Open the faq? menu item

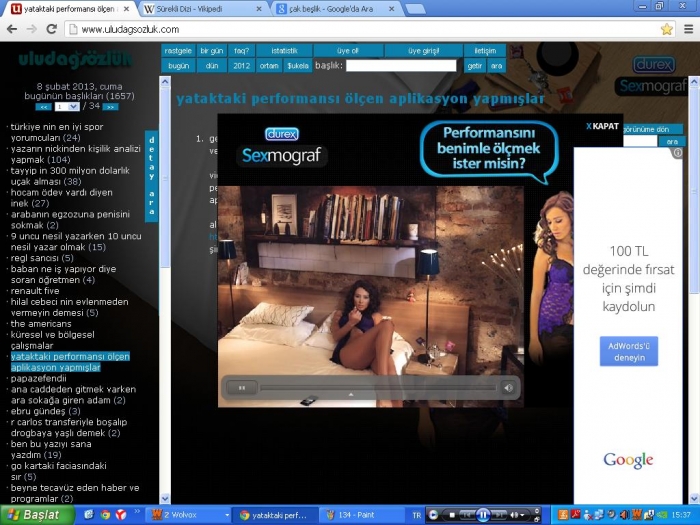click(x=242, y=51)
